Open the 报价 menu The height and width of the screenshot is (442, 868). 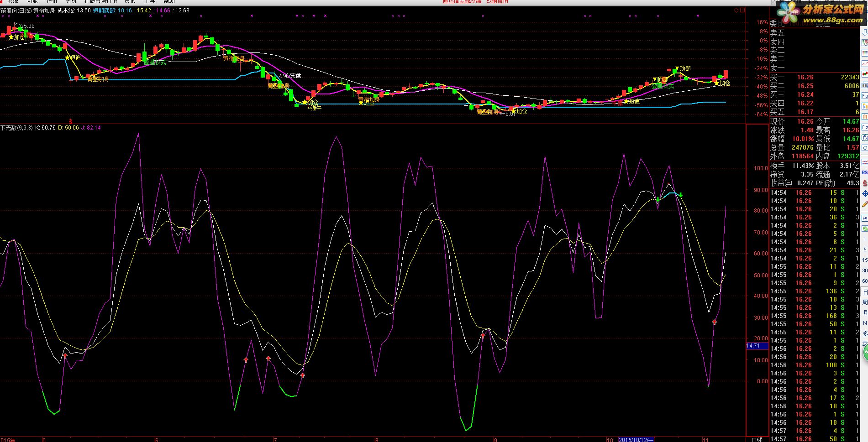52,1
